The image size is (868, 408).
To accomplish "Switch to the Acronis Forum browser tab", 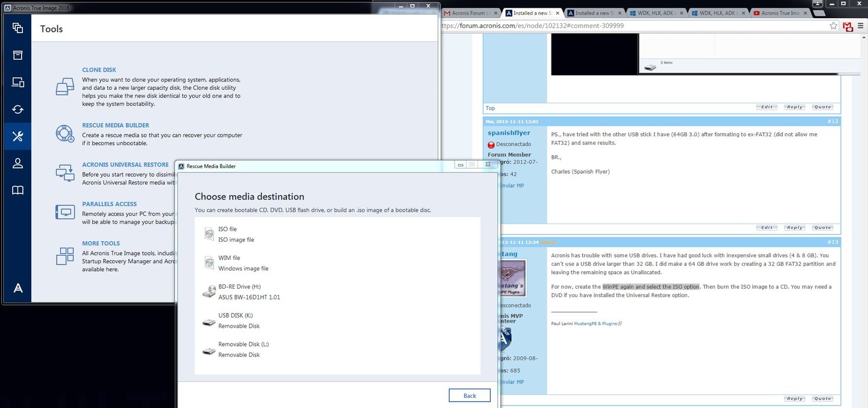I will pos(470,13).
